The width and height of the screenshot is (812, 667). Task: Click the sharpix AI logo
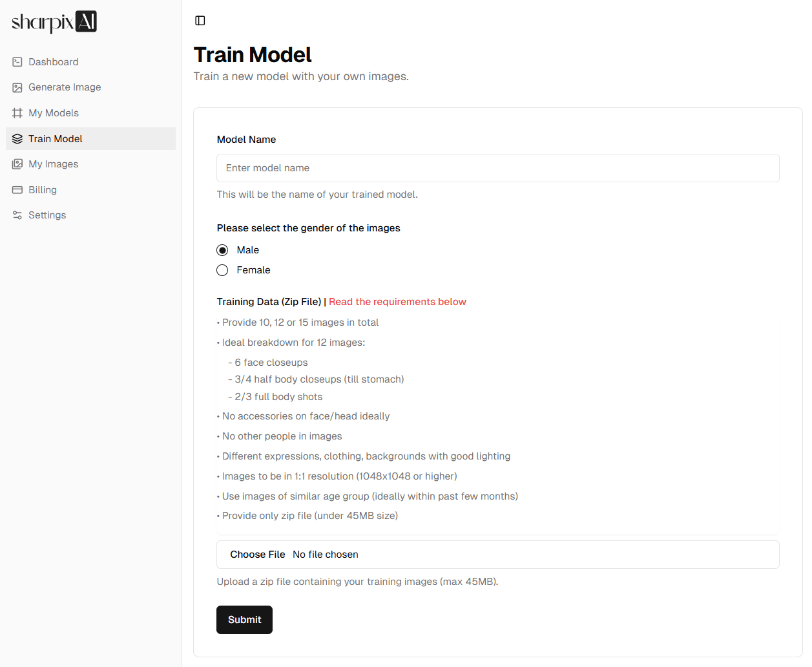coord(54,22)
